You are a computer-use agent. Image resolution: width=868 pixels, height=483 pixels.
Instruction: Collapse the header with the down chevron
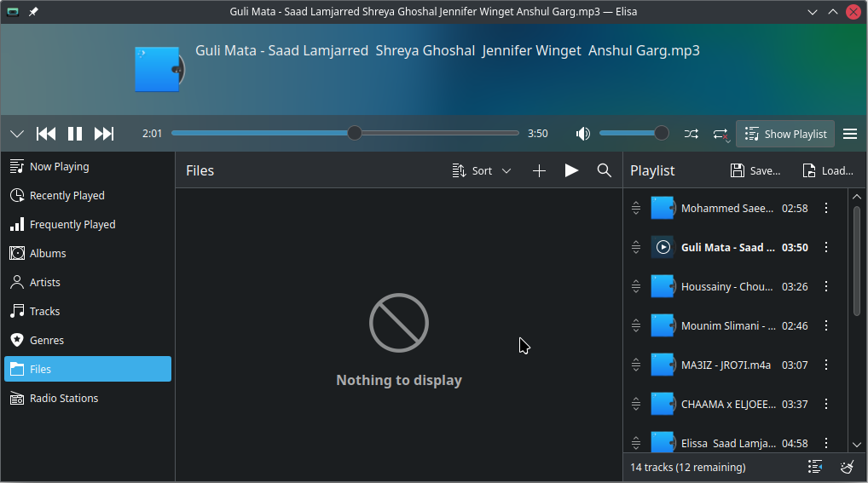[x=17, y=134]
